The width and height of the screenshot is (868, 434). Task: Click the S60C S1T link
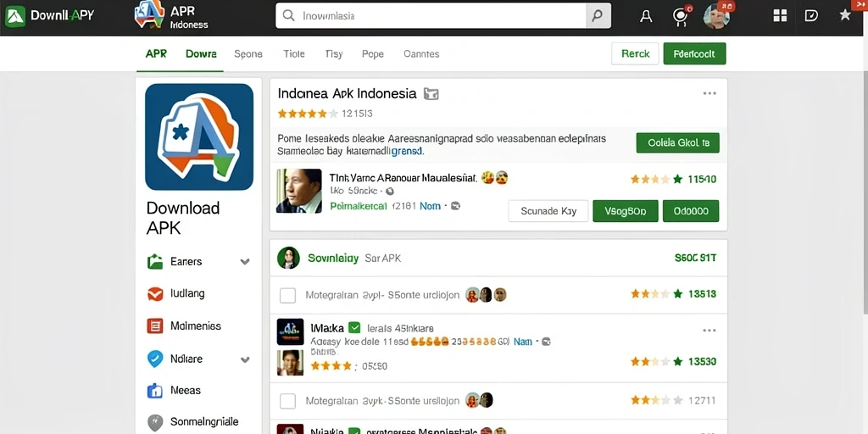click(x=695, y=258)
